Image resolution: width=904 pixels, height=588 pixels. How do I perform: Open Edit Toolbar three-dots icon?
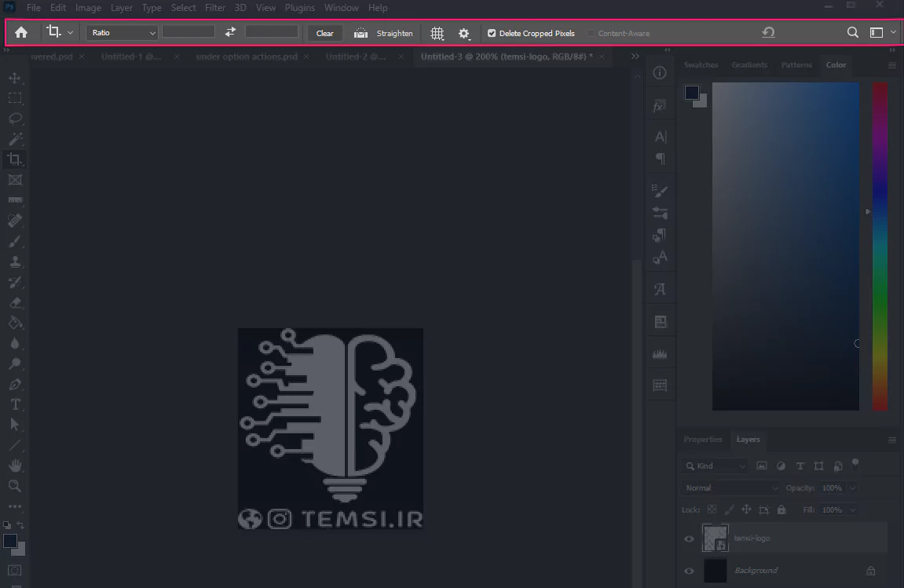coord(15,506)
